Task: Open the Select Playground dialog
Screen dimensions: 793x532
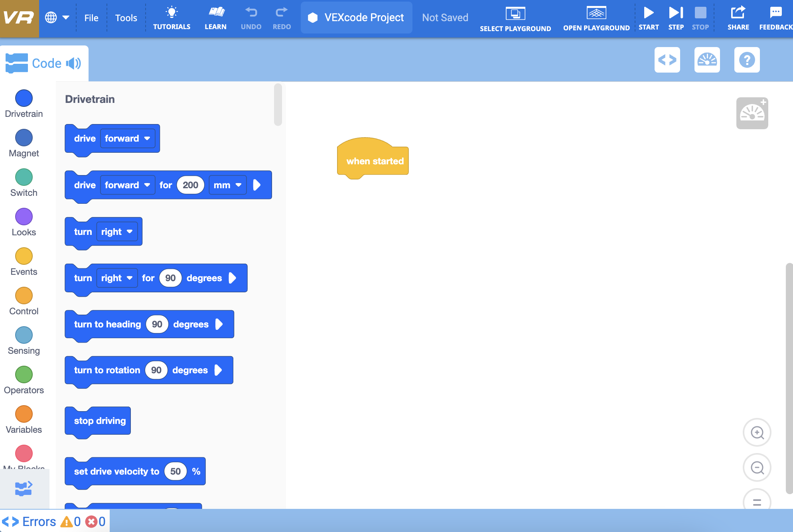Action: [x=516, y=18]
